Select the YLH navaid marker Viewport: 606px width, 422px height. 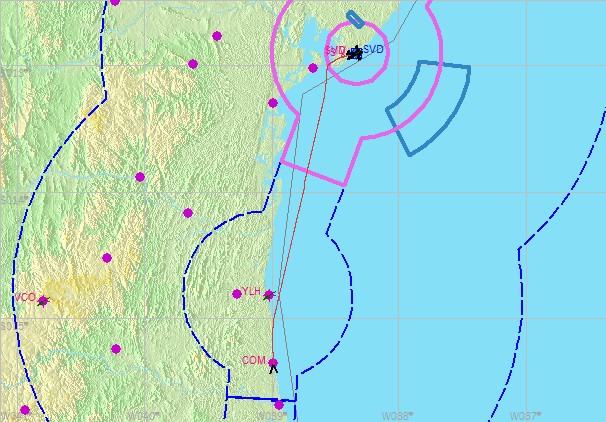pos(269,294)
